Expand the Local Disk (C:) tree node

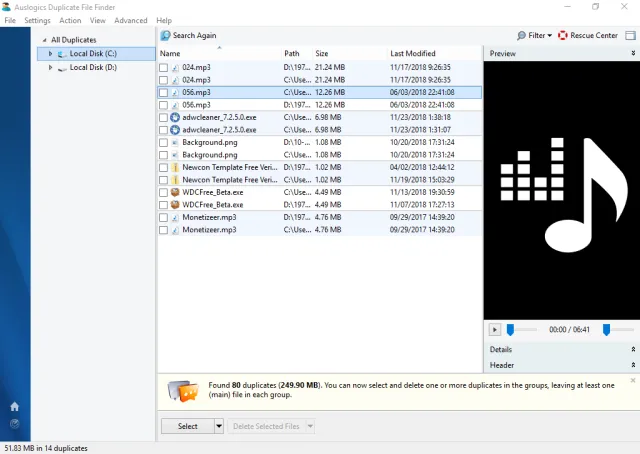point(50,53)
